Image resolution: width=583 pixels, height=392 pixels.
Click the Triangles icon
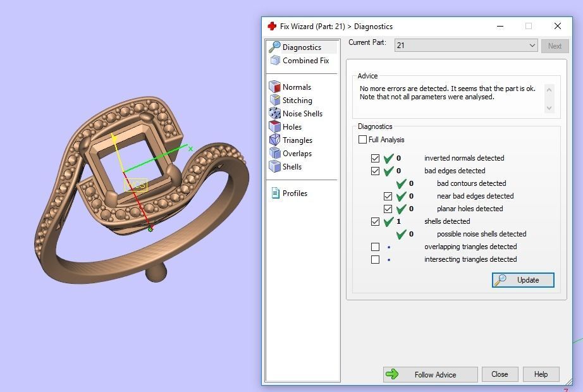coord(274,140)
